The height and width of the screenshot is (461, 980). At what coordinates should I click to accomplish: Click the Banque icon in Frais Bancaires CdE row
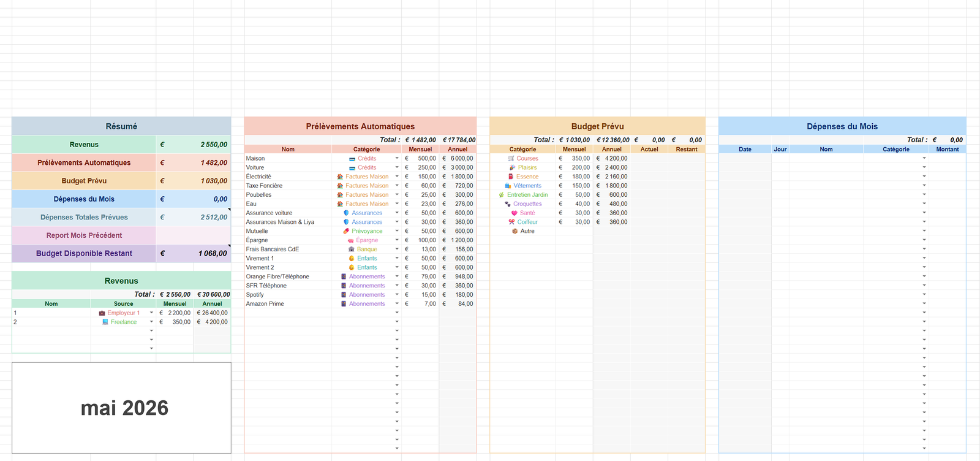[352, 250]
